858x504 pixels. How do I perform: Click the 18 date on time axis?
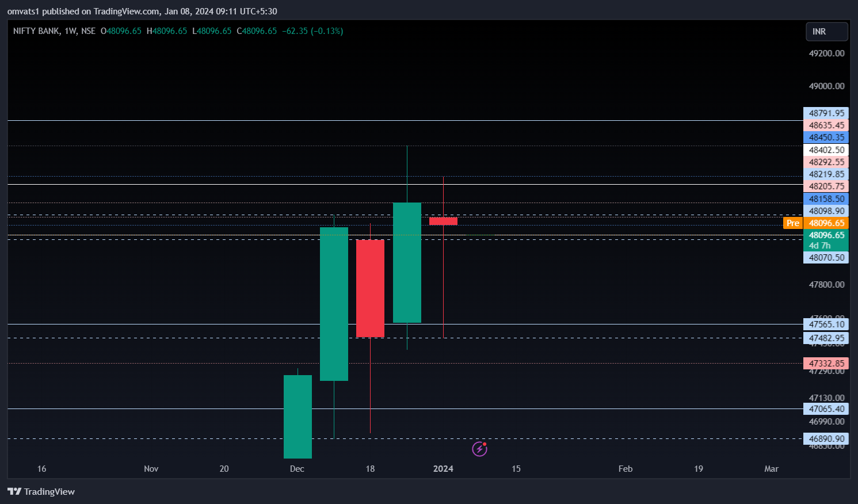click(x=370, y=469)
